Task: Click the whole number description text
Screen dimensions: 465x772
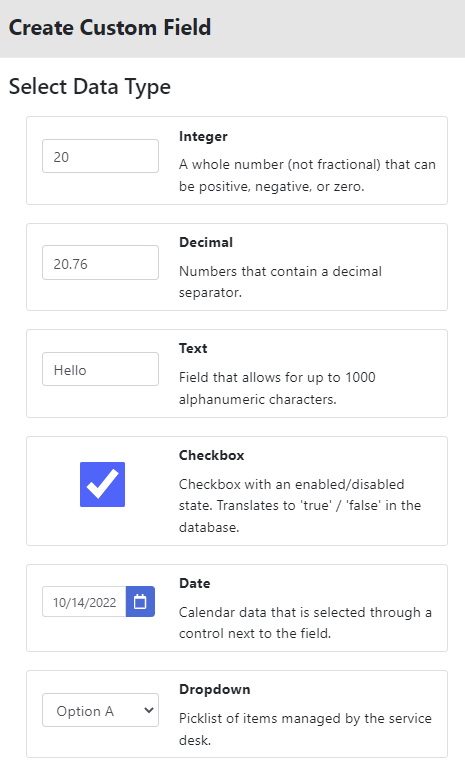Action: (307, 175)
